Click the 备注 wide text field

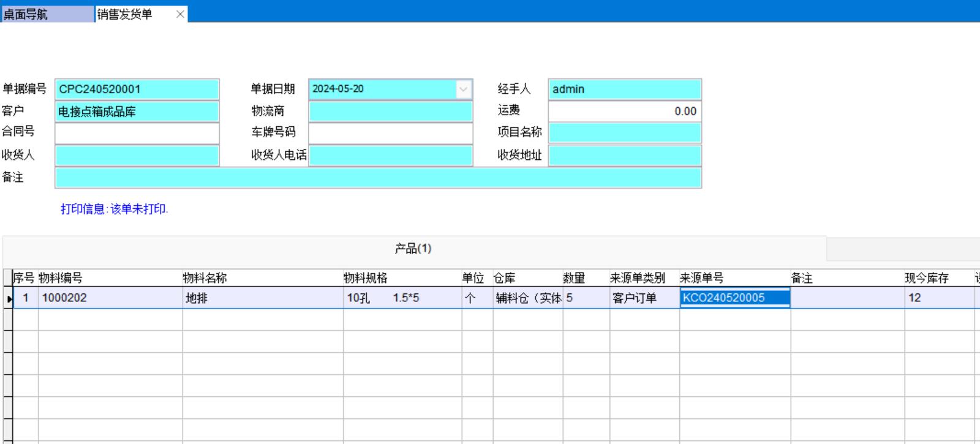377,178
